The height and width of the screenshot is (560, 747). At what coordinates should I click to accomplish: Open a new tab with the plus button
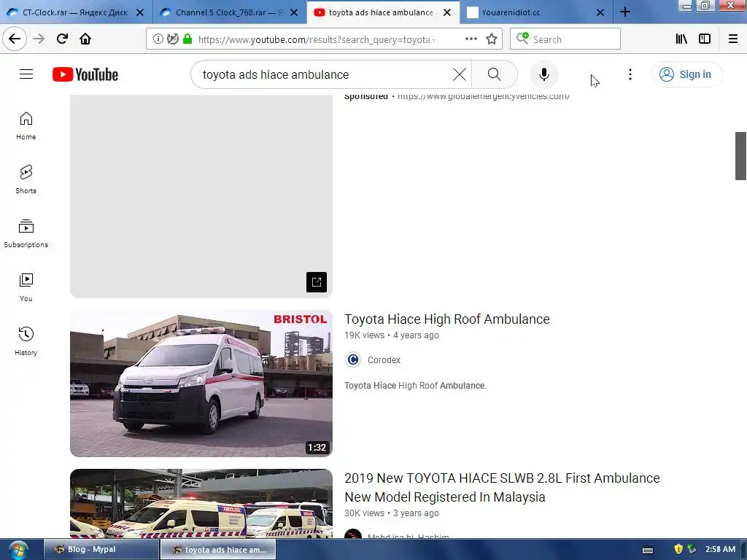(625, 12)
